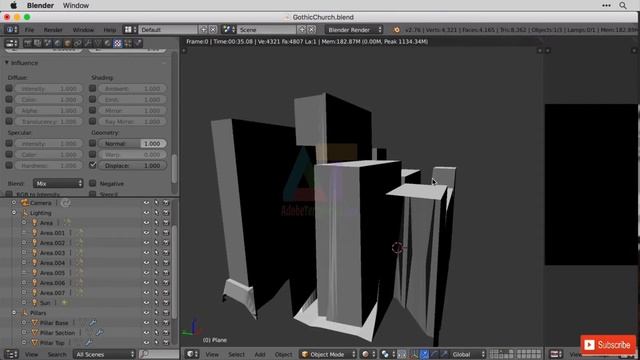
Task: Open the 3D view Add menu
Action: tap(260, 354)
